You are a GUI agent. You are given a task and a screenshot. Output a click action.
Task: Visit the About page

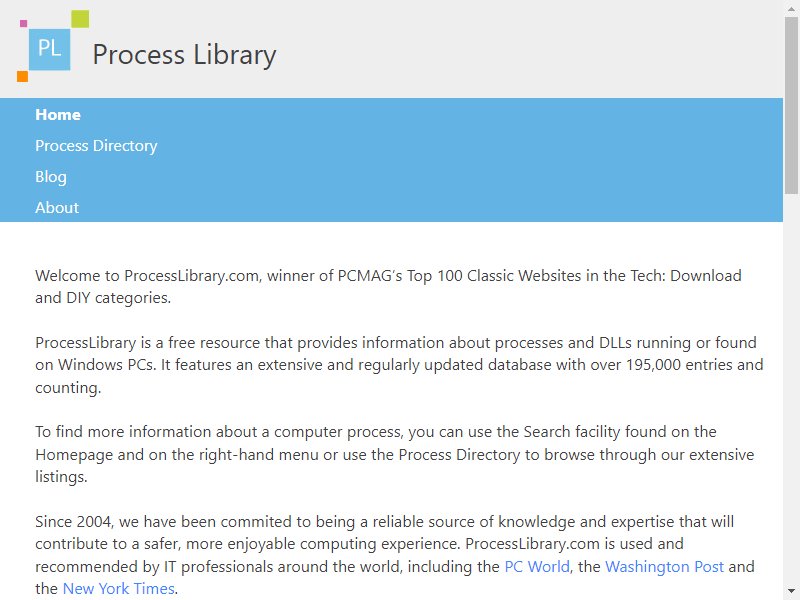[x=57, y=208]
